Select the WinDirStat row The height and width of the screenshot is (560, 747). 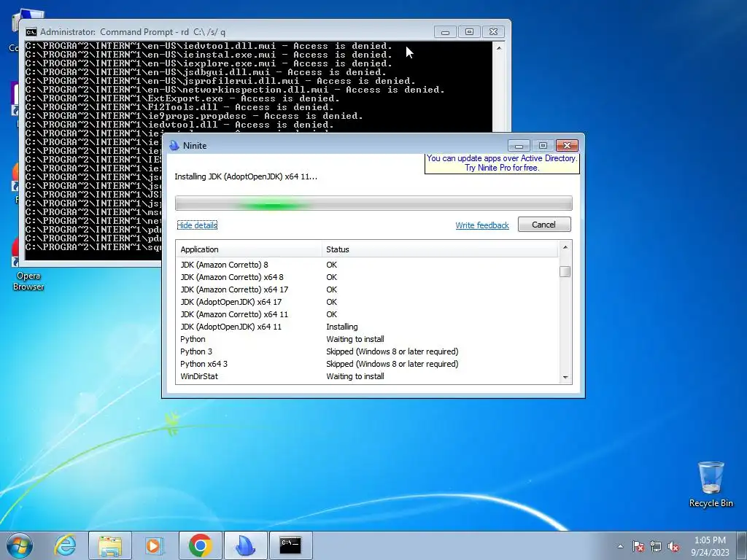pos(367,376)
